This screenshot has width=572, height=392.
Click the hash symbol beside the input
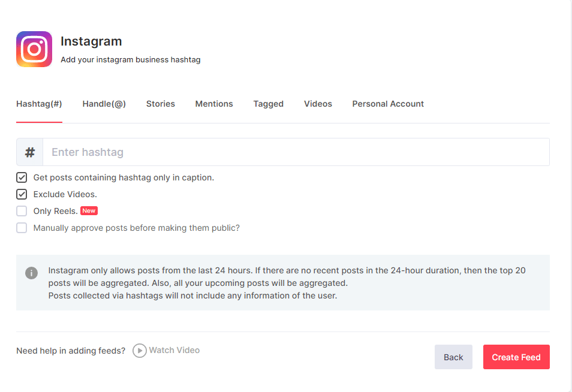30,152
